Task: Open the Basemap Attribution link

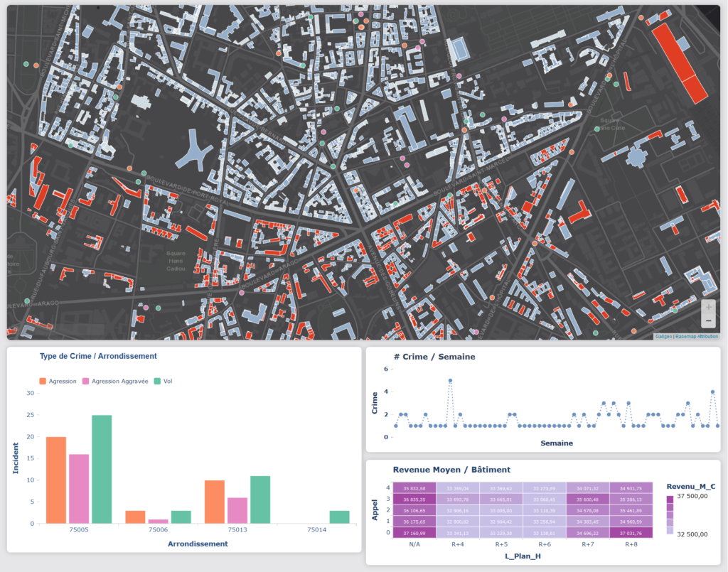Action: coord(697,336)
